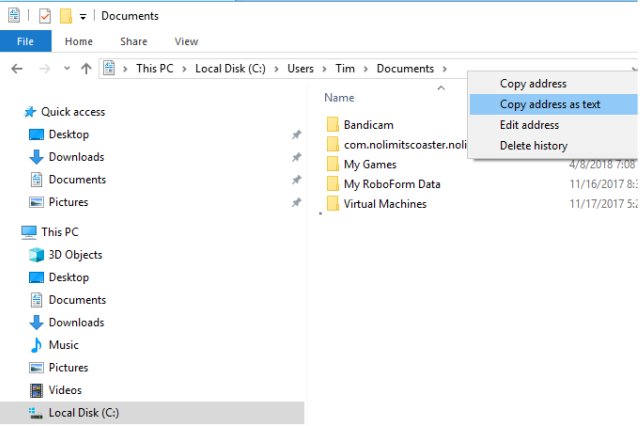This screenshot has height=426, width=640.
Task: Go up one level with Up arrow
Action: (x=86, y=69)
